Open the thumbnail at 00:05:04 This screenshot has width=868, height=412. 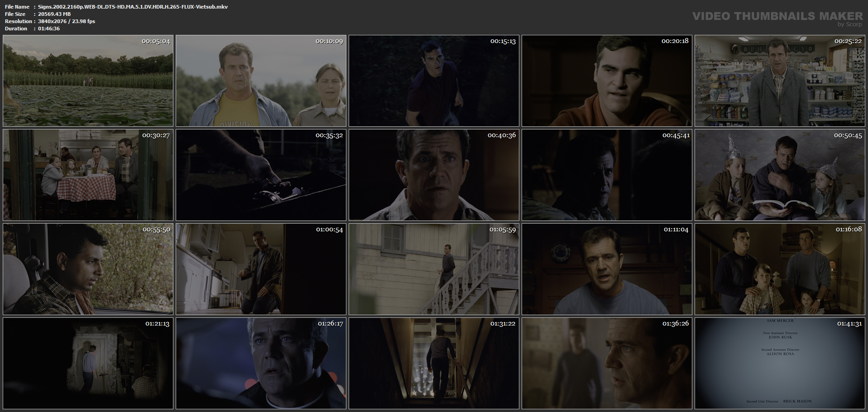(x=88, y=81)
